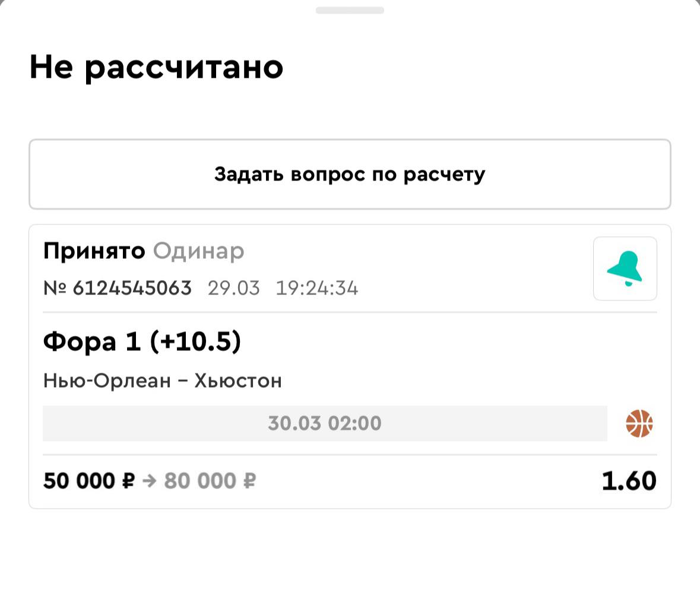Image resolution: width=700 pixels, height=596 pixels.
Task: Click the bet placement date 29.03
Action: click(x=233, y=289)
